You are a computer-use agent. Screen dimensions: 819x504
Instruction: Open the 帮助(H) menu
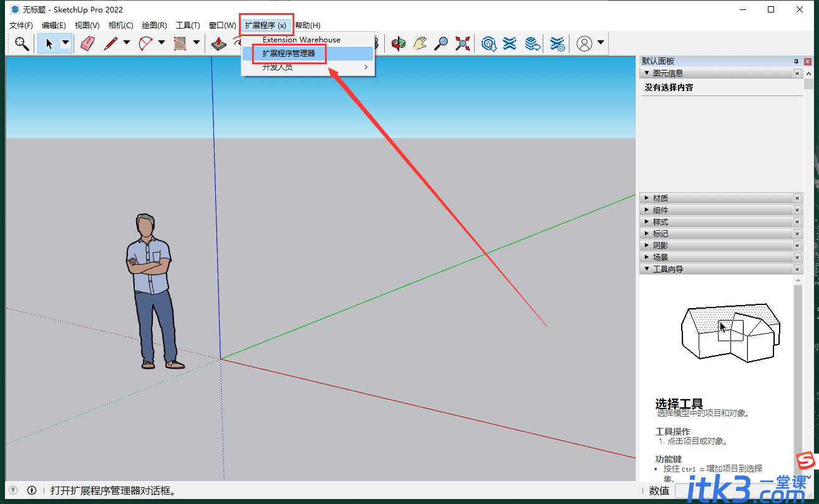tap(308, 26)
